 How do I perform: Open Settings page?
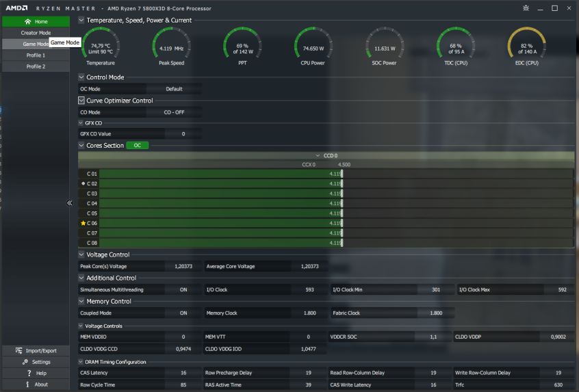[x=36, y=362]
